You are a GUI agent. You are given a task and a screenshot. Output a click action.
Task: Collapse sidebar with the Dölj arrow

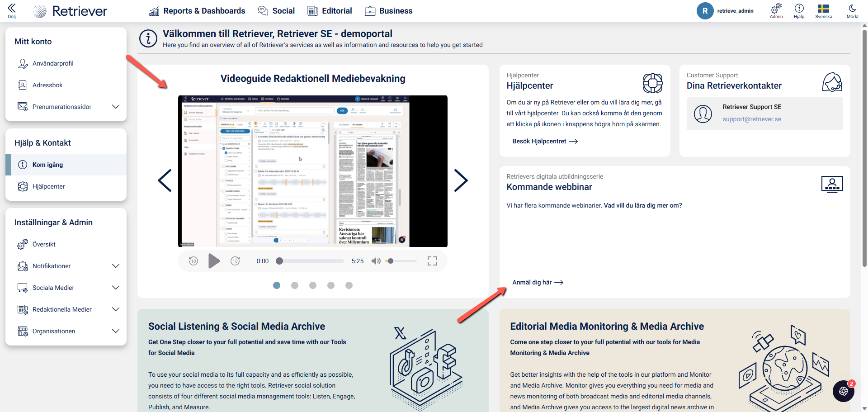[12, 10]
